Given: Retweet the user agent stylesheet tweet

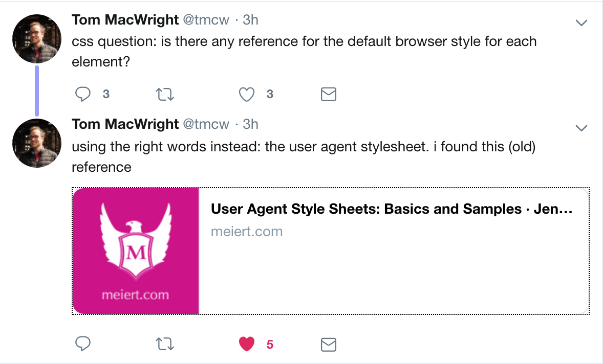Looking at the screenshot, I should pos(164,345).
